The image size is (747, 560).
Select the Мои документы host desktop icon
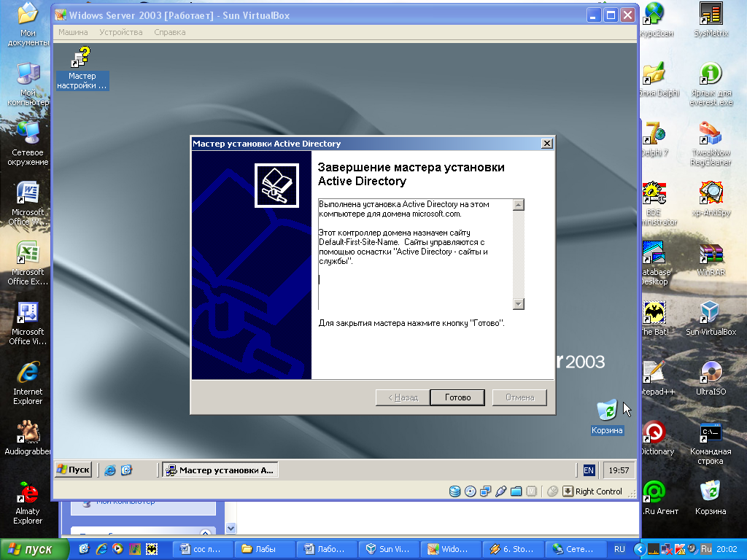coord(28,25)
